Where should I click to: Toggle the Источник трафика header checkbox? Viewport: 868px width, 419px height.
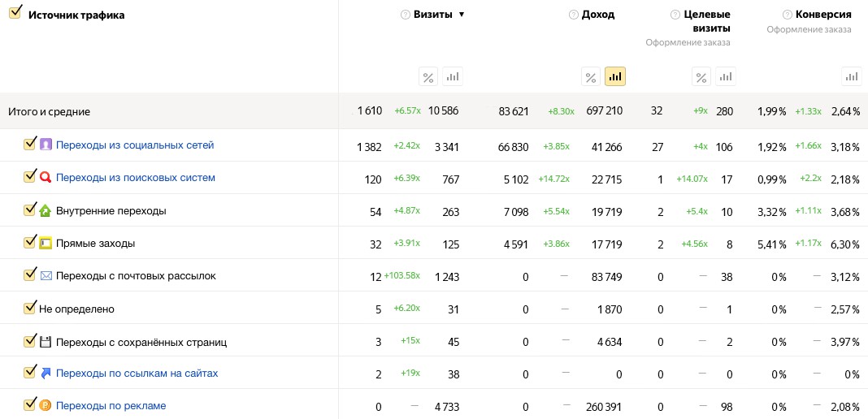point(15,15)
